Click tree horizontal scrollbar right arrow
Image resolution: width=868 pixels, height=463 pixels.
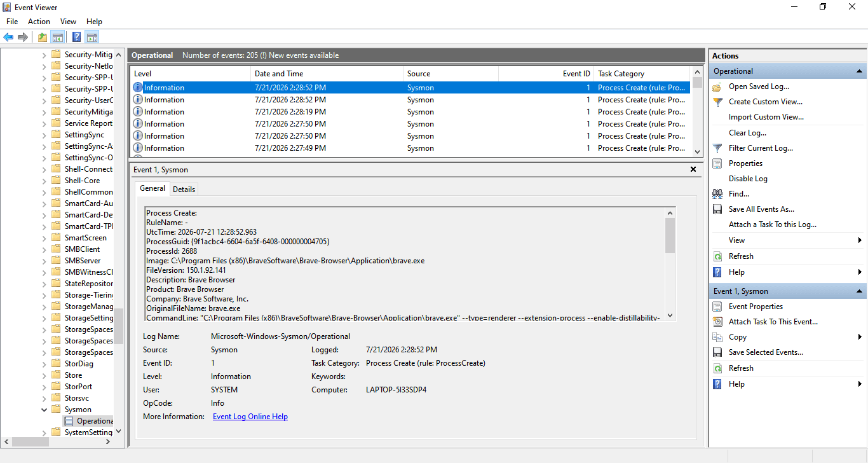(x=108, y=441)
